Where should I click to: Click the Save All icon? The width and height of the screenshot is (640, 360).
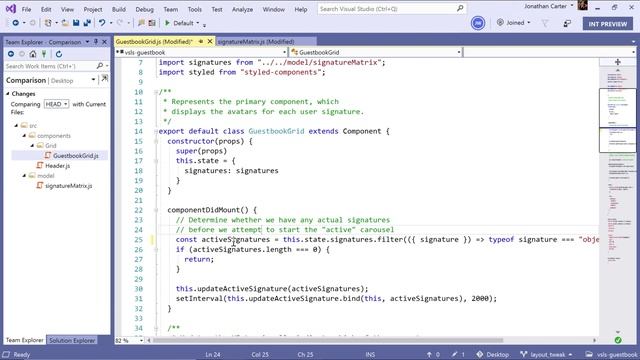87,23
